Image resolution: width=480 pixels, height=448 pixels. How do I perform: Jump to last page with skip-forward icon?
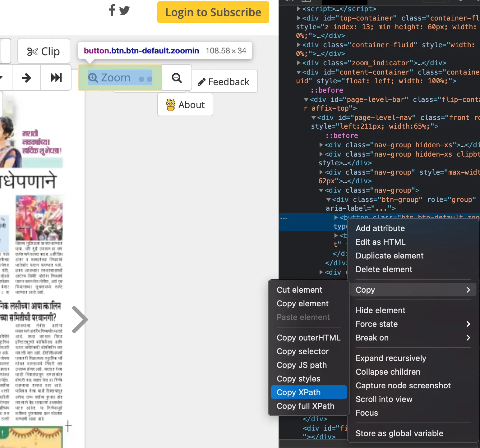point(56,78)
